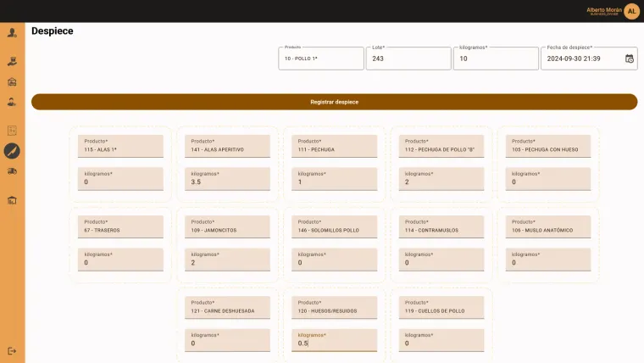Click kilogramos field under MUSLO ANATÓMICO
644x363 pixels.
548,260
